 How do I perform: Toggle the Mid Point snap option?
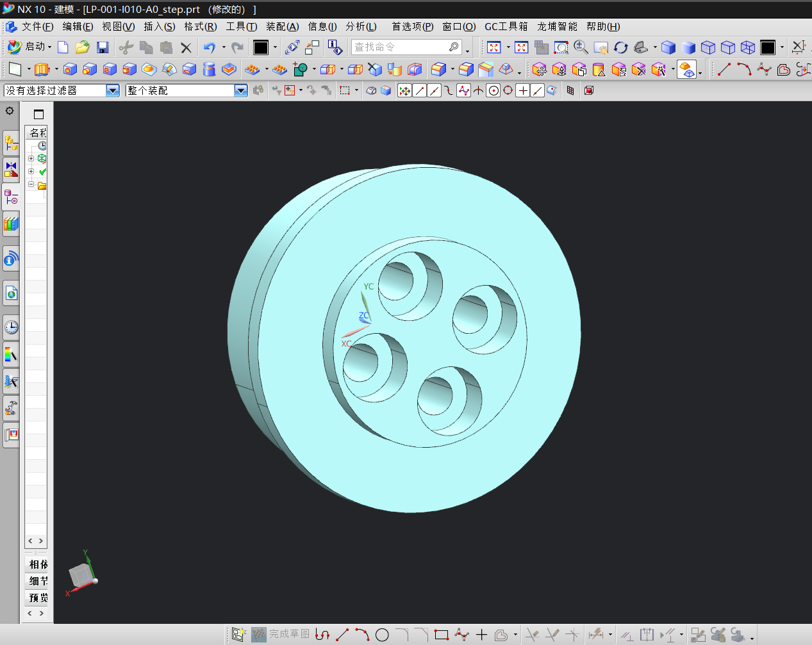click(x=434, y=90)
